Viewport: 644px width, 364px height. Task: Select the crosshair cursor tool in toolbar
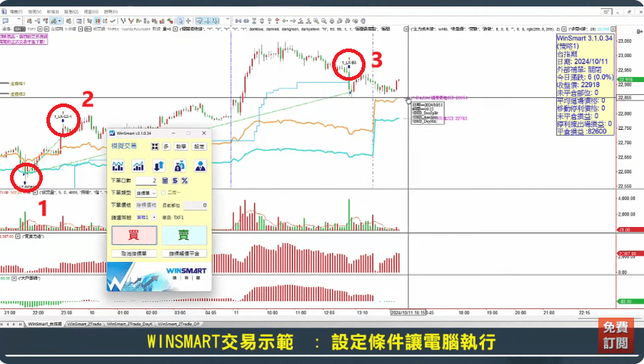[x=188, y=21]
